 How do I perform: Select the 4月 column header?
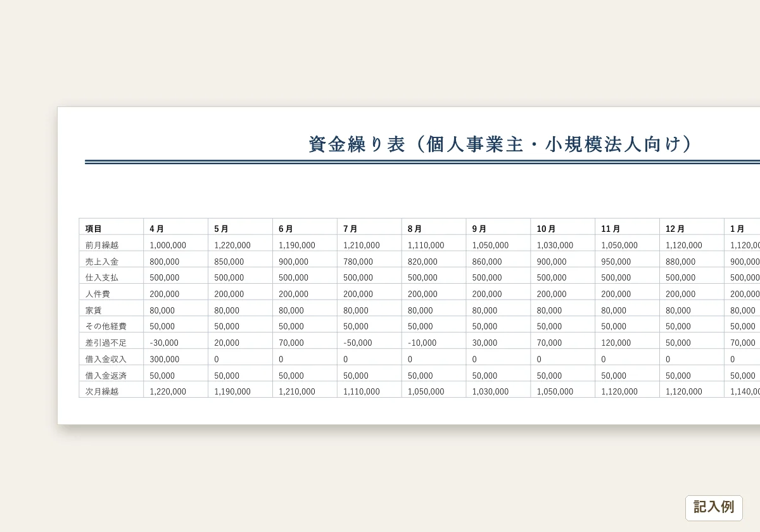(176, 227)
